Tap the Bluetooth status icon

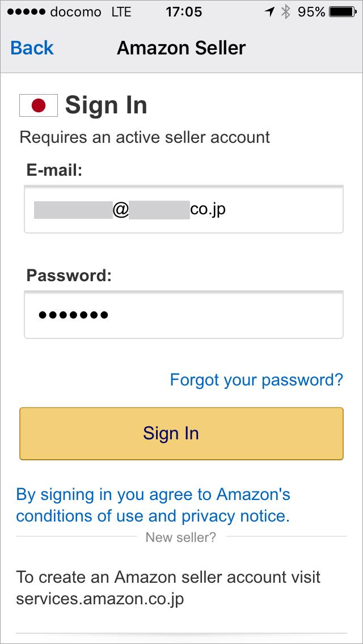click(x=286, y=12)
